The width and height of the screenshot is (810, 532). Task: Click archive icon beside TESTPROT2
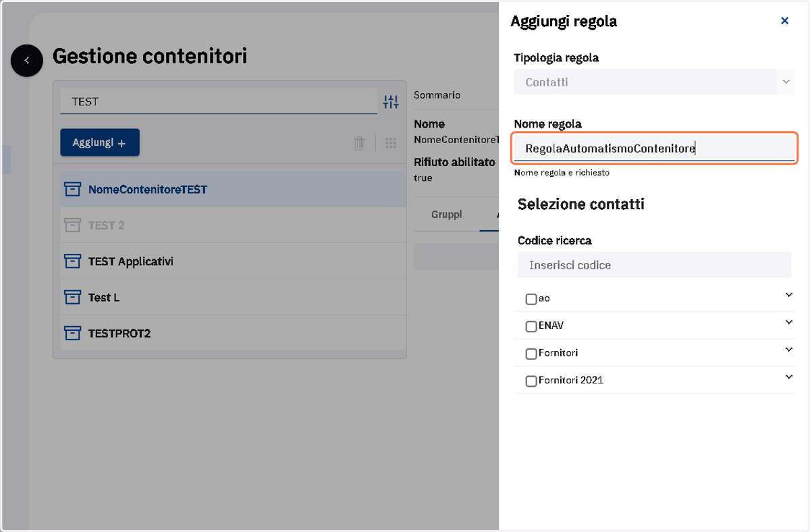(72, 333)
